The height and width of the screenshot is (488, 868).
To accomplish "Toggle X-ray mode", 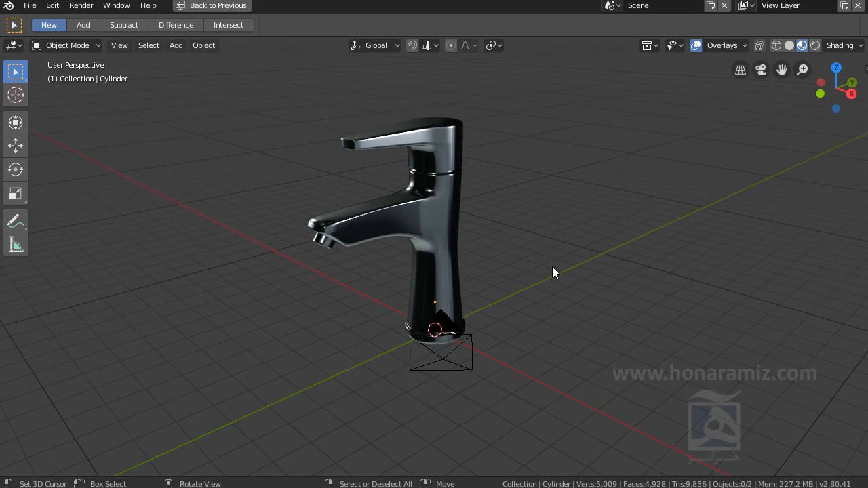I will (x=759, y=45).
